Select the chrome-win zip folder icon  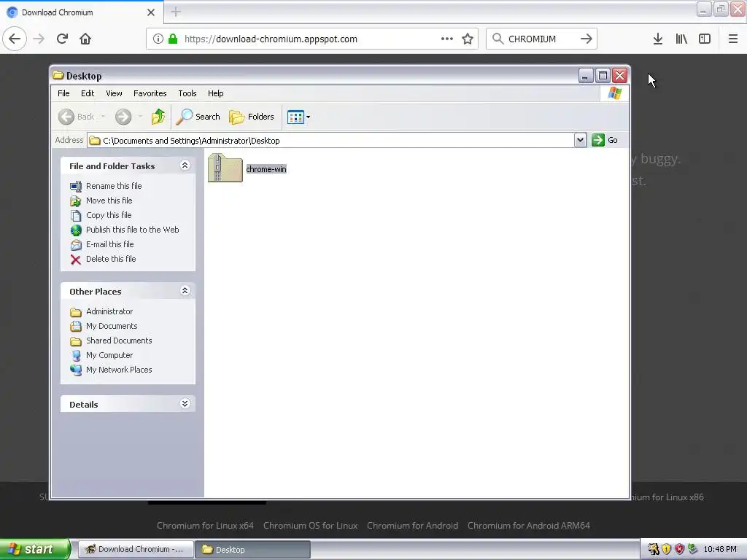click(x=225, y=168)
